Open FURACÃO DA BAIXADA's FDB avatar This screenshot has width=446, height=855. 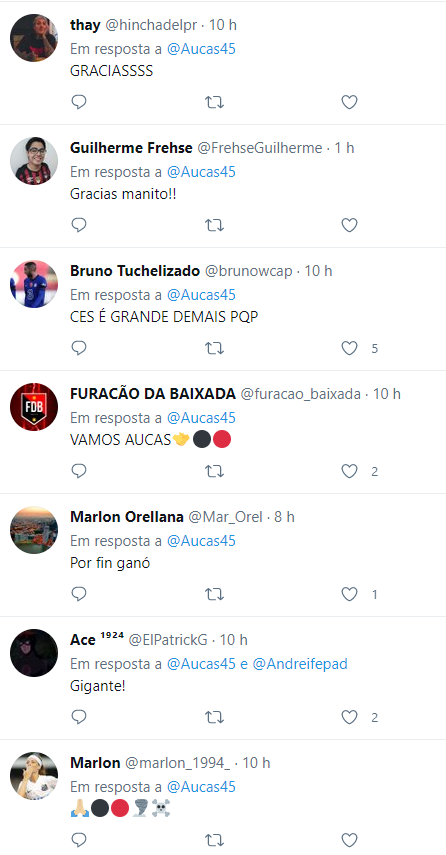coord(34,407)
